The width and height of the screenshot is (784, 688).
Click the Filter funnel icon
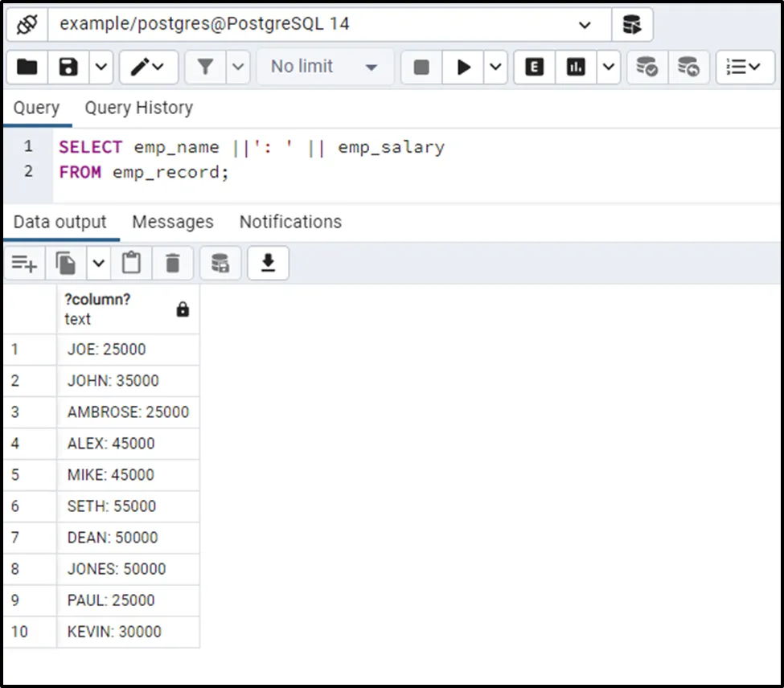[205, 68]
